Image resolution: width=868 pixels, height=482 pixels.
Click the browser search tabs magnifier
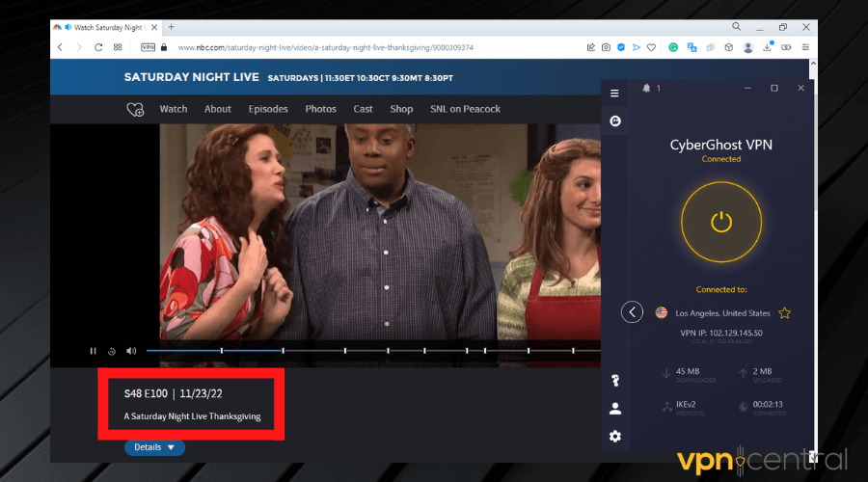[736, 27]
